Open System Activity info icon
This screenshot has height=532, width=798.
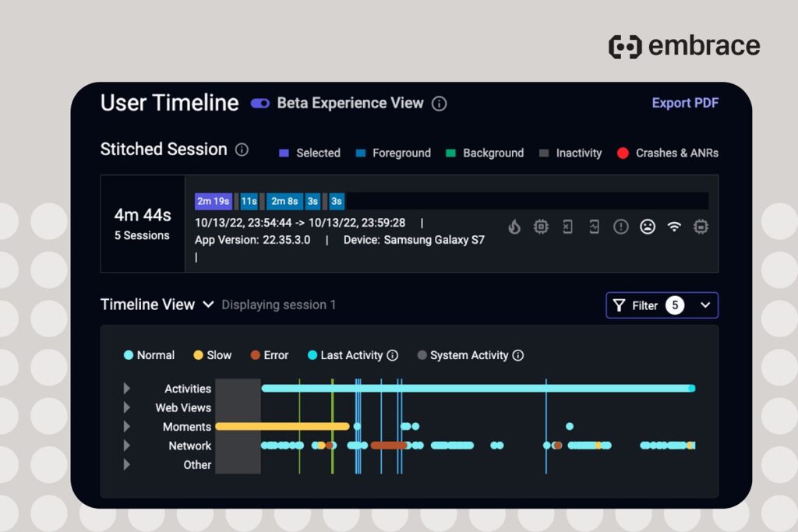[x=518, y=355]
